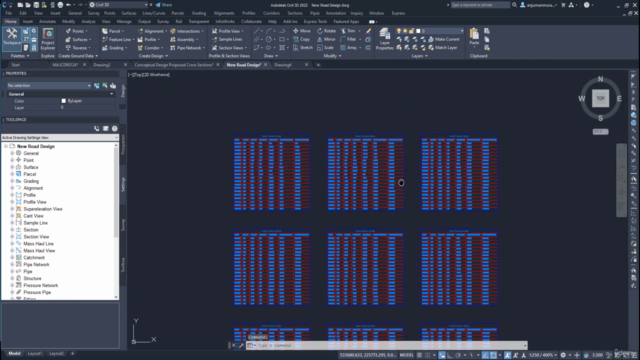Open the No selection dropdown
The height and width of the screenshot is (360, 640).
pyautogui.click(x=49, y=85)
